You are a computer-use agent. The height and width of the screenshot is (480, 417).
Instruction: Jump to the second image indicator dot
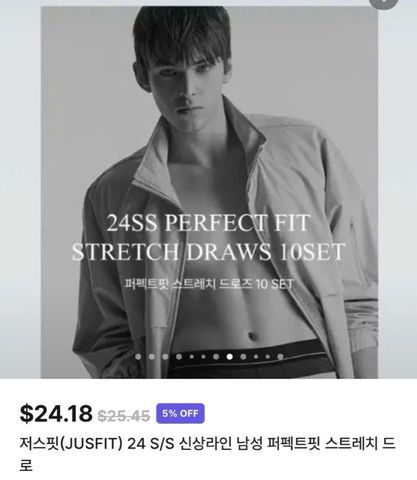pos(152,357)
